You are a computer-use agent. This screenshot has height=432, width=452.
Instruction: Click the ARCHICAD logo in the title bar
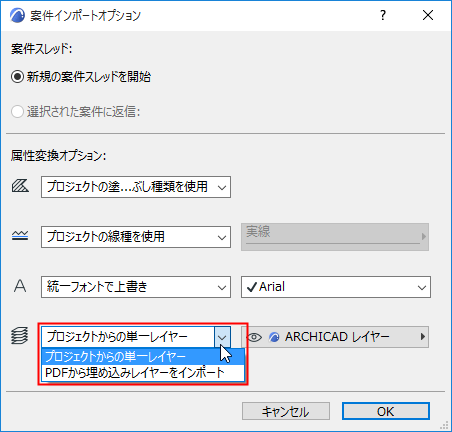click(x=17, y=15)
